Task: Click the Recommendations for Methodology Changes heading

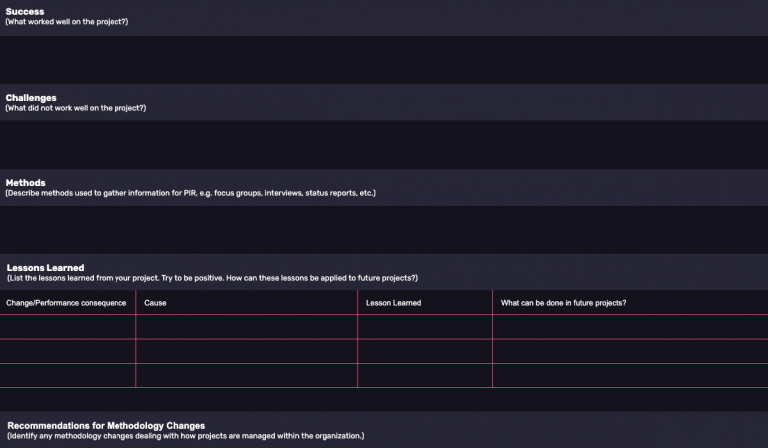Action: click(106, 425)
